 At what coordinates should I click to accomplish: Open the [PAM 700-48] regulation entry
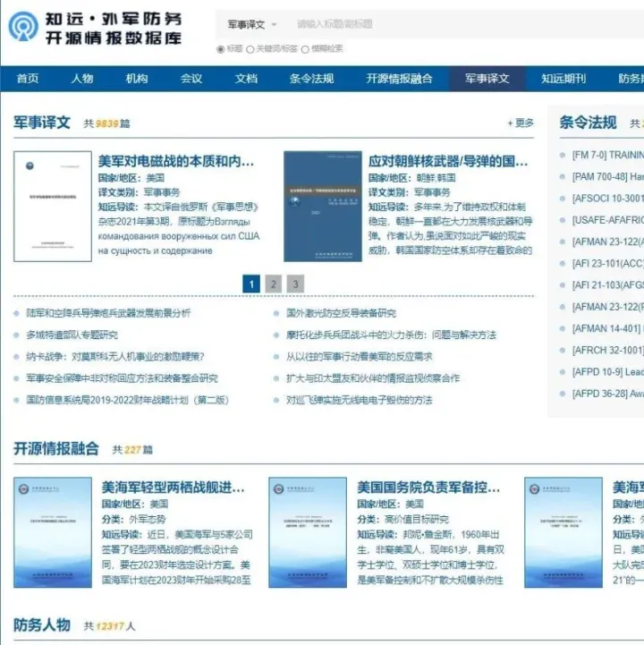click(x=608, y=177)
